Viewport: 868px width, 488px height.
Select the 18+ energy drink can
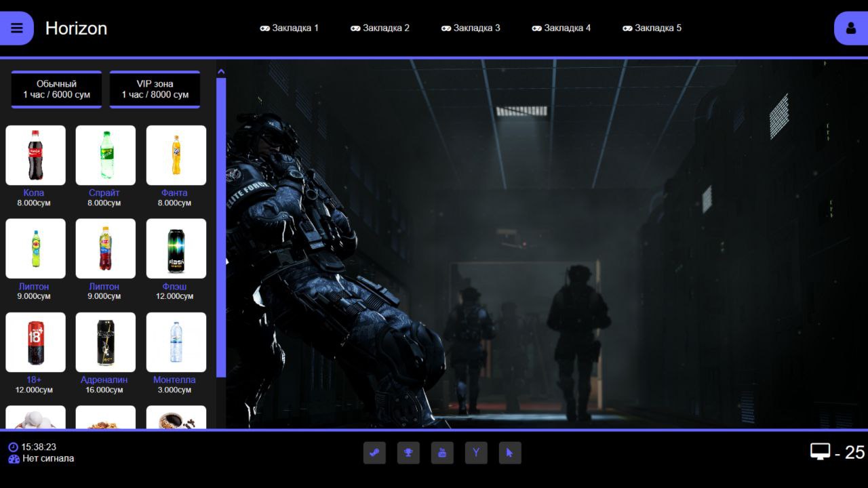tap(35, 342)
